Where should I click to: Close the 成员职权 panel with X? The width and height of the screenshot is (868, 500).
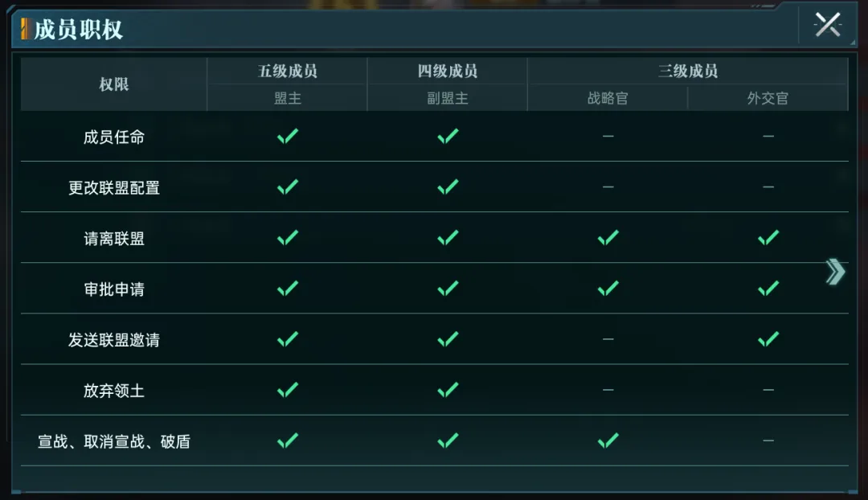coord(828,25)
